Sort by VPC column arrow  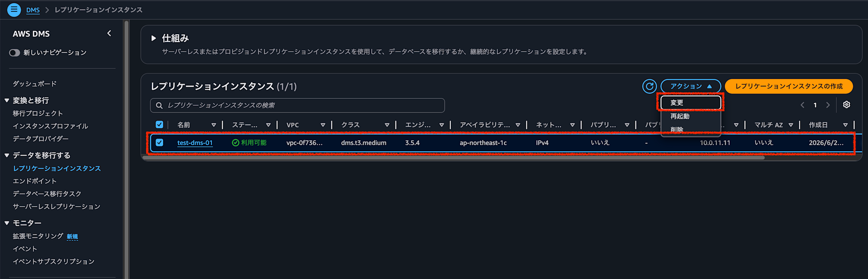tap(322, 125)
